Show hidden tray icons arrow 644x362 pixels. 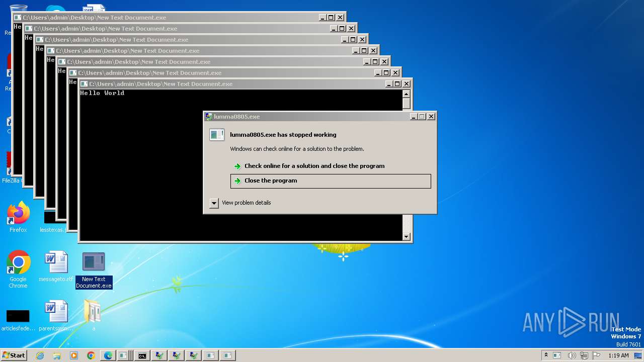coord(546,355)
